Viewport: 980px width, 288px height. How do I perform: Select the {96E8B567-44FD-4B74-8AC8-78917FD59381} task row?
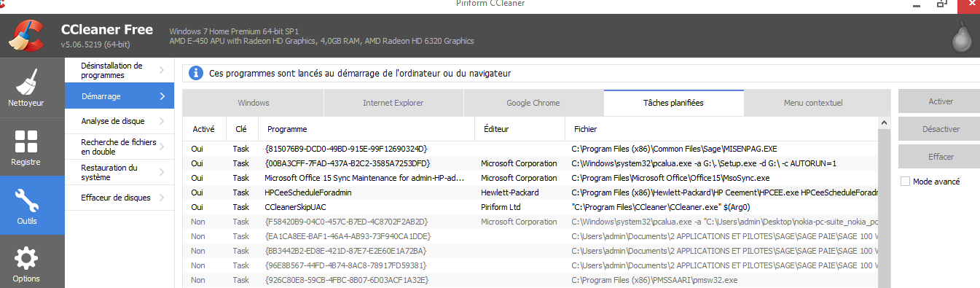pyautogui.click(x=530, y=265)
